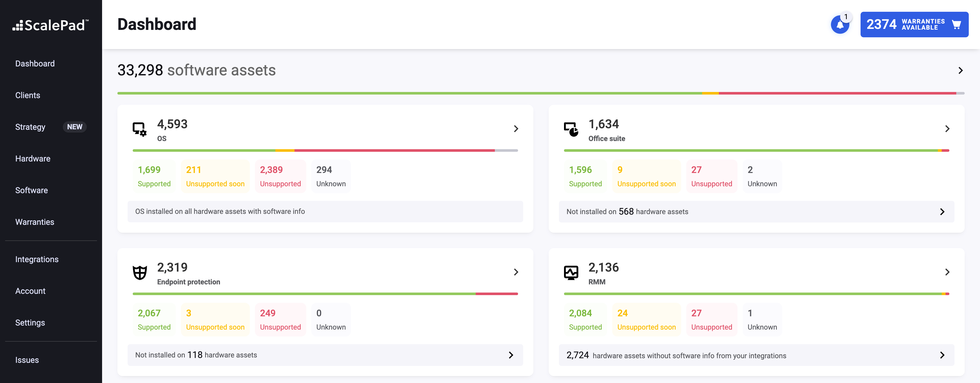
Task: Click the NEW badge beside Strategy
Action: 75,127
